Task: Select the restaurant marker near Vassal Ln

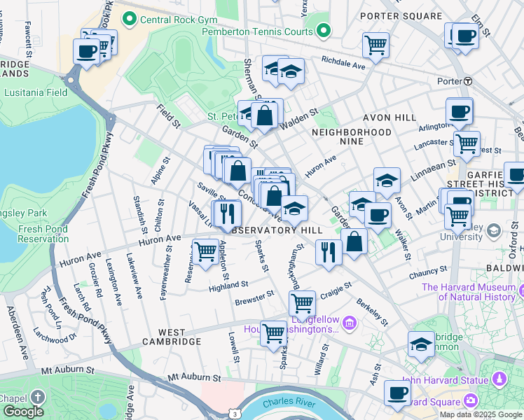Action: pos(227,213)
